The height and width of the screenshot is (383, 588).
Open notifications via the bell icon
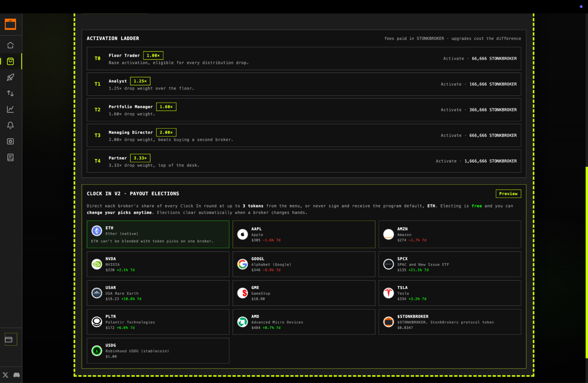tap(10, 125)
